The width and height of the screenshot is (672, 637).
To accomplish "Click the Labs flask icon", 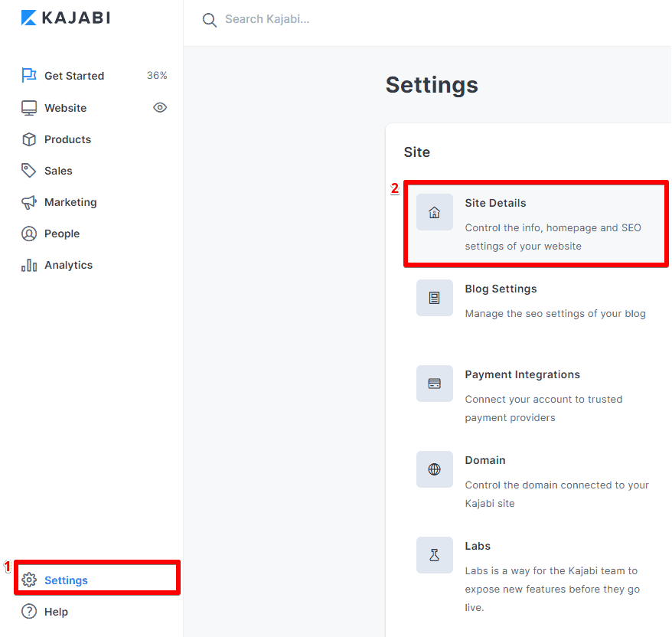I will click(x=434, y=555).
